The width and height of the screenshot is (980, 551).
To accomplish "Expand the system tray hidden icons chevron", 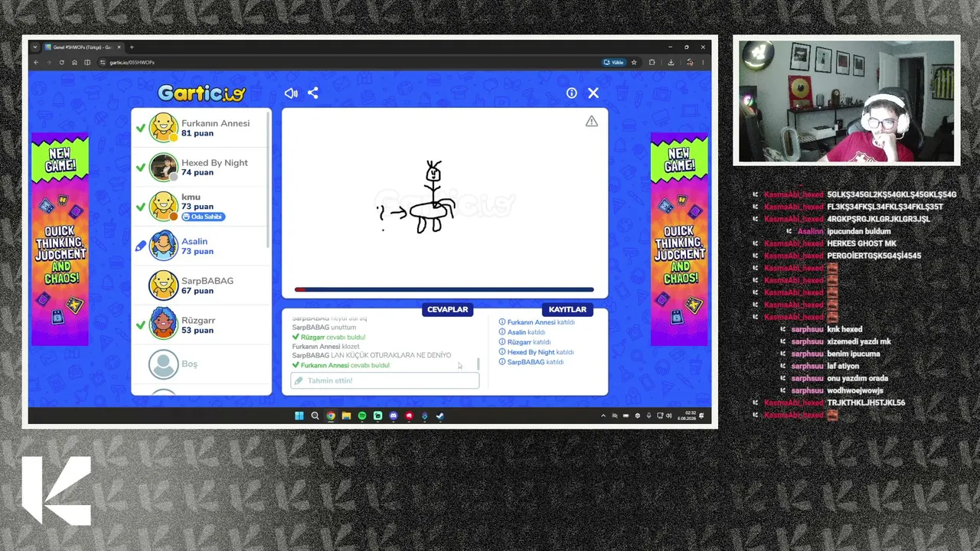I will click(603, 416).
